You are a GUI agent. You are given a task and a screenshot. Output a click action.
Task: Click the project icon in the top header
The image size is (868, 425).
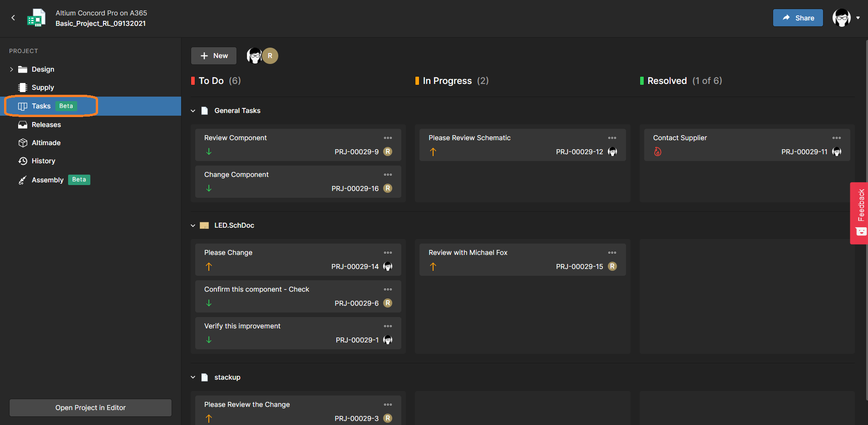(x=36, y=18)
